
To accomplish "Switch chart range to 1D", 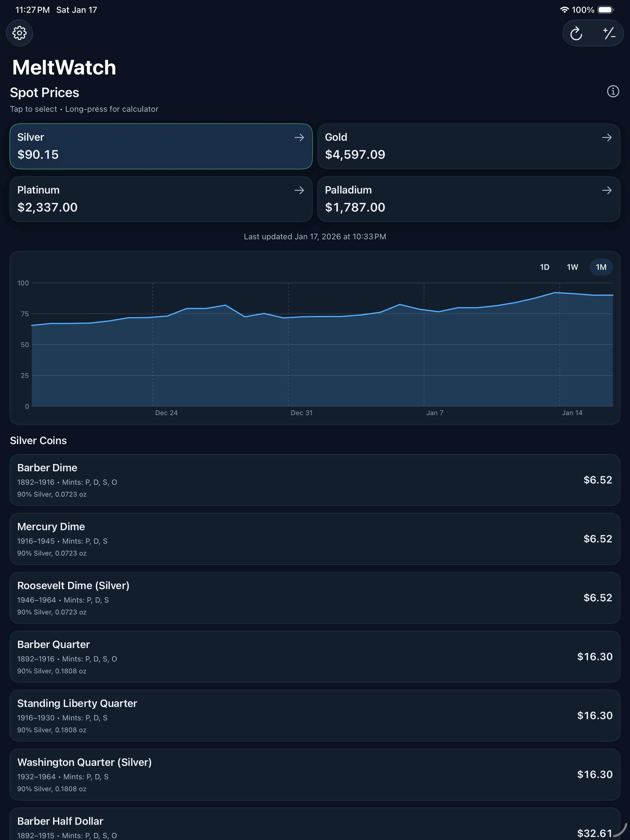I will click(x=545, y=267).
